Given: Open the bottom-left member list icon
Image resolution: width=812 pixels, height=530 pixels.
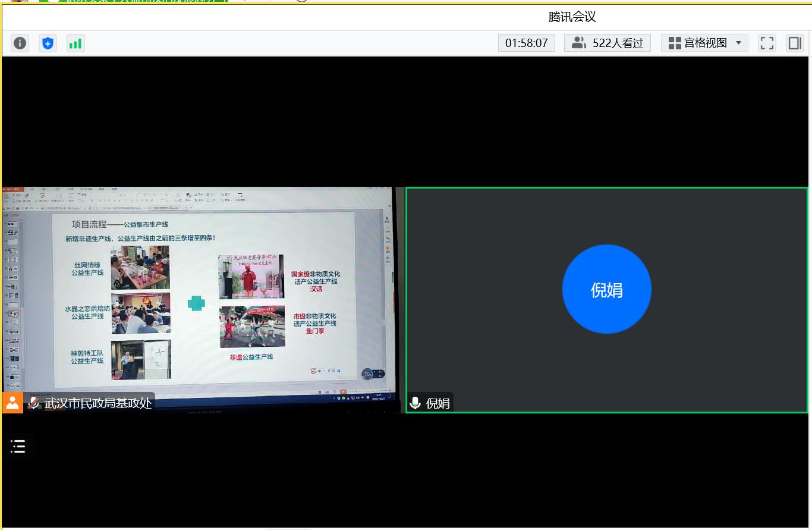Looking at the screenshot, I should 18,446.
